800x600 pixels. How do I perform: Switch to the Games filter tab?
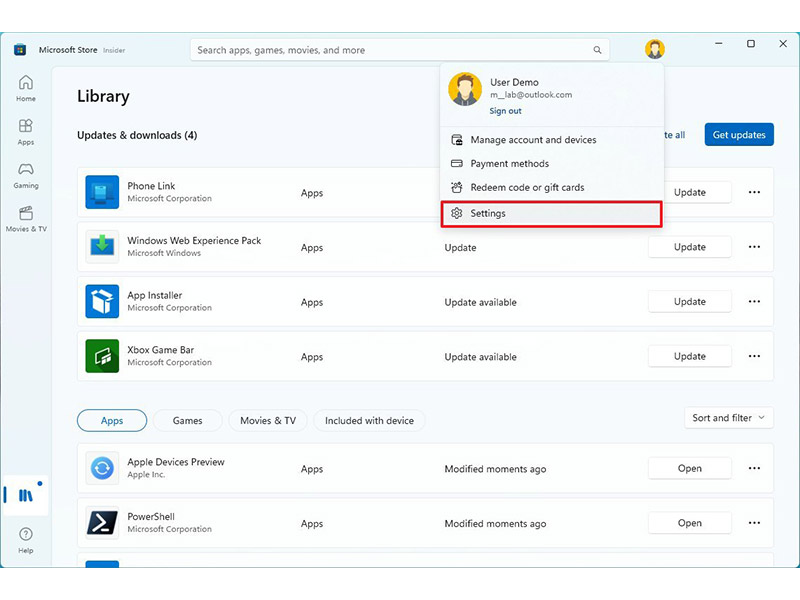[x=187, y=421]
